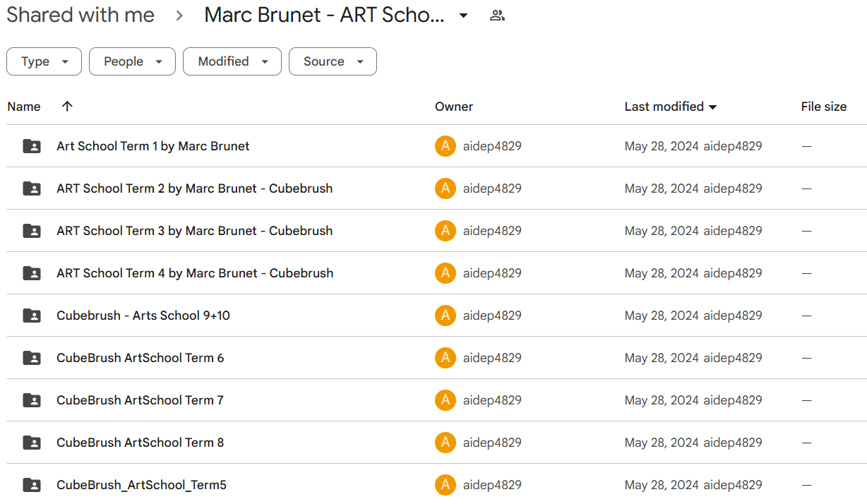Viewport: 867px width, 504px height.
Task: Select Art School Term 1 by Marc Brunet
Action: pyautogui.click(x=153, y=146)
